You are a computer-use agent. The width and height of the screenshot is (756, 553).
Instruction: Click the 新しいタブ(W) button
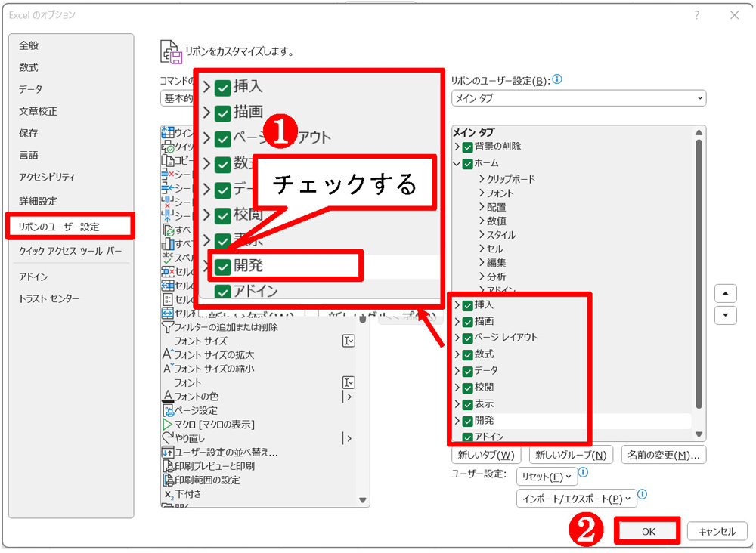[x=486, y=455]
